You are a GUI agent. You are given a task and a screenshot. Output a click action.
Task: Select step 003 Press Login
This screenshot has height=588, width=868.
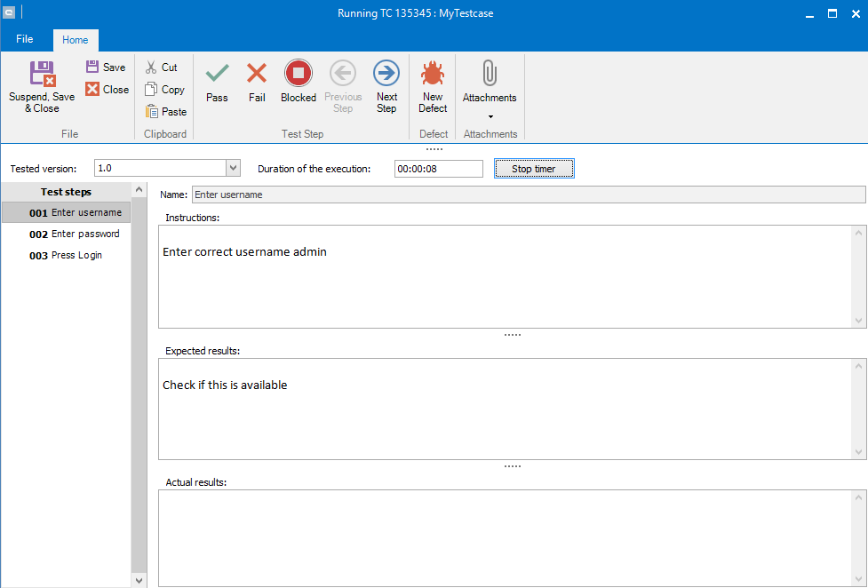coord(66,256)
